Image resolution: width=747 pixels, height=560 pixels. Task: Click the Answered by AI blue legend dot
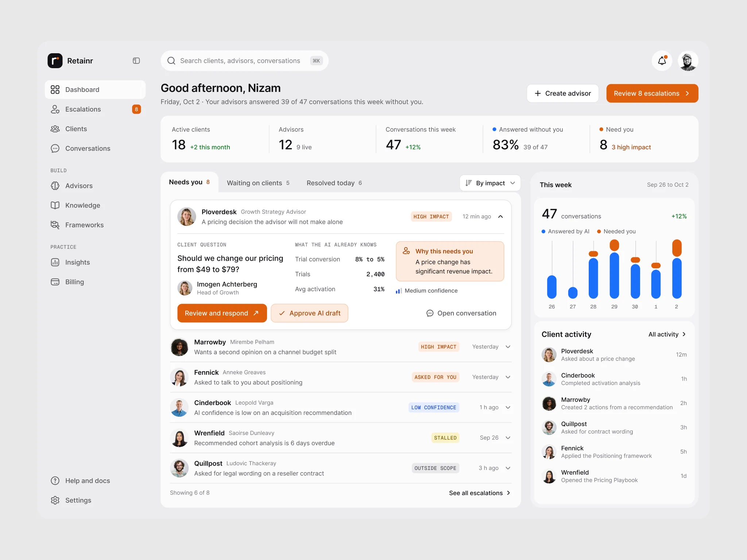click(x=543, y=232)
